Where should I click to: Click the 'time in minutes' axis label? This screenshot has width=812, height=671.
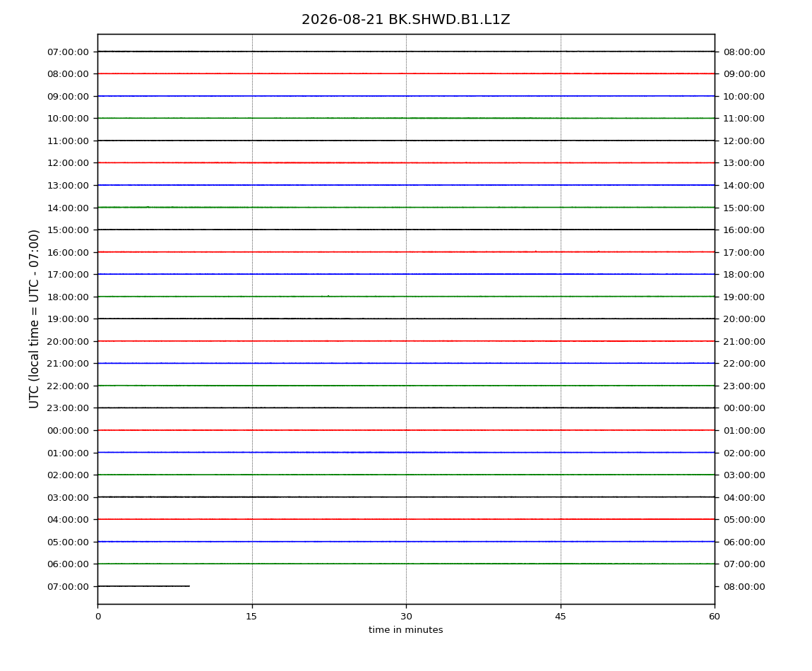point(405,630)
